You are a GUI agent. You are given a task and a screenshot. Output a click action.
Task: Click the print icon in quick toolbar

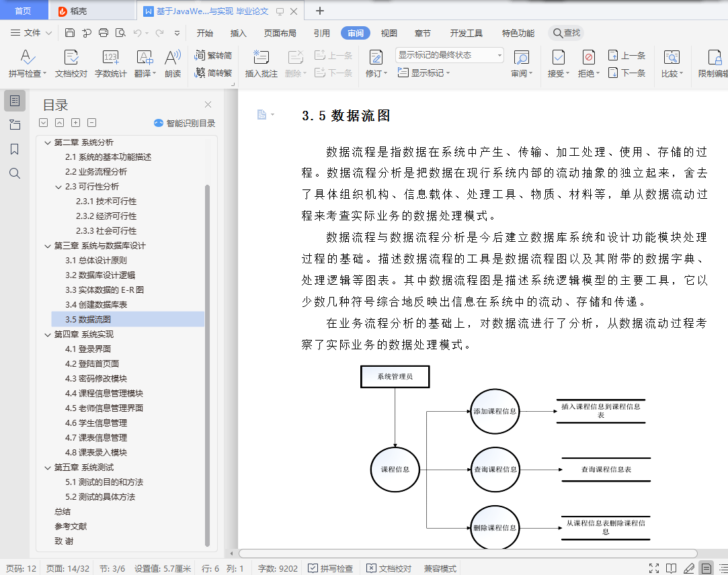pyautogui.click(x=104, y=33)
